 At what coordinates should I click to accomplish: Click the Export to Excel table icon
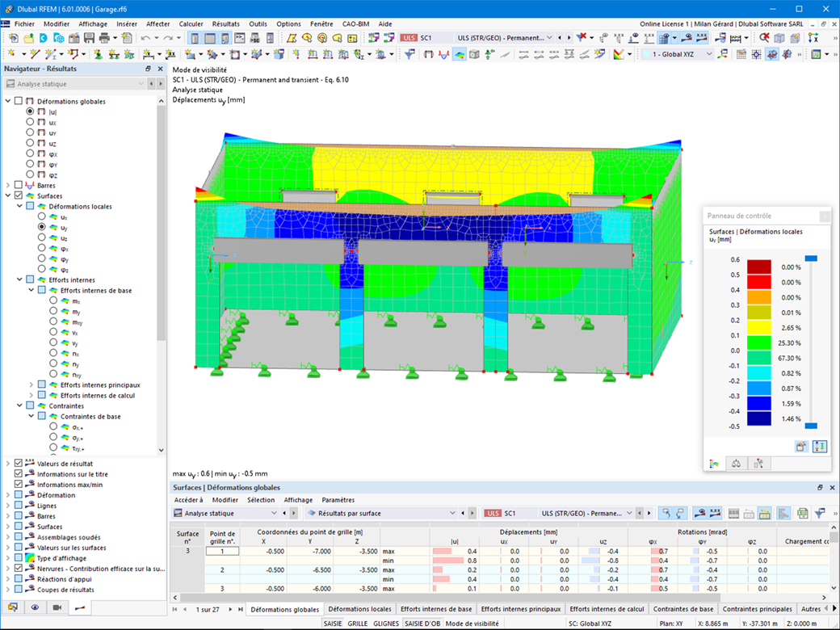pyautogui.click(x=802, y=513)
